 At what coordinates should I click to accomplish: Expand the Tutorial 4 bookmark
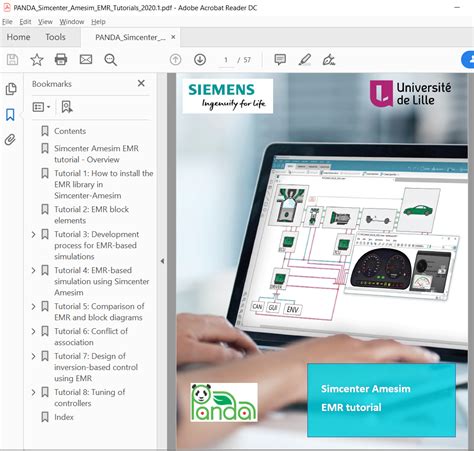coord(33,270)
